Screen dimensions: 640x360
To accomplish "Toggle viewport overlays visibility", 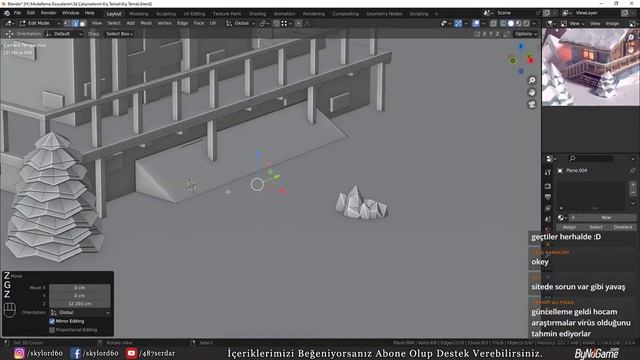I will (476, 24).
